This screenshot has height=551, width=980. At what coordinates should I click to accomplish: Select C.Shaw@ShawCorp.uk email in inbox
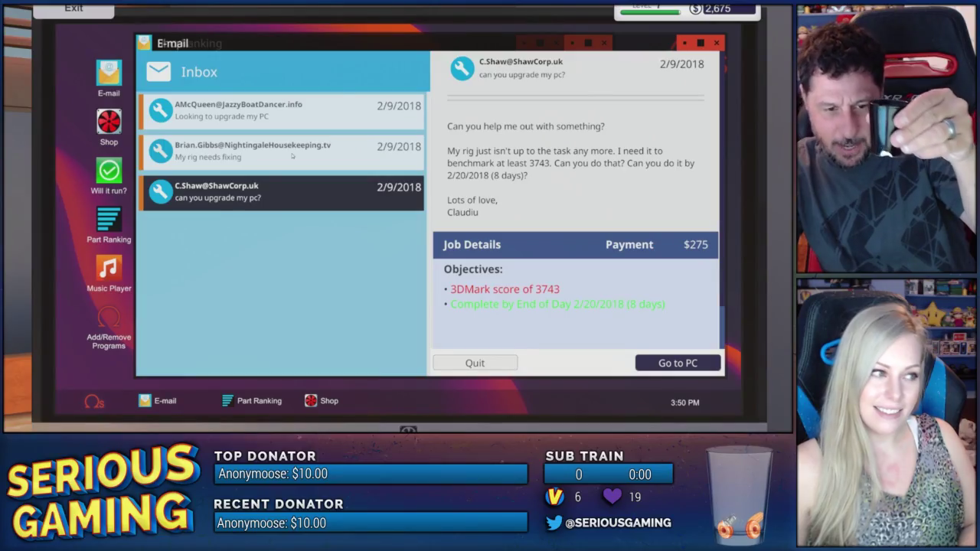tap(282, 191)
